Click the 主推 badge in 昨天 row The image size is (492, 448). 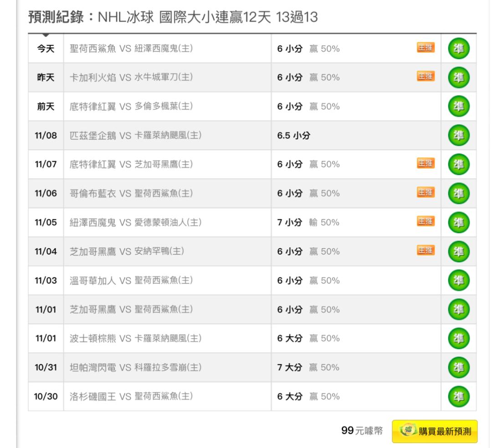click(x=425, y=76)
